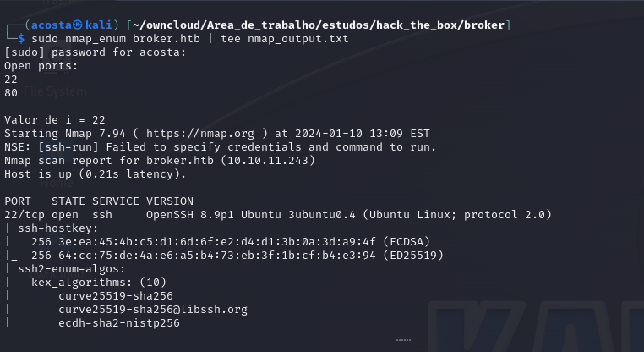
Task: Click port 80 in the open ports list
Action: pos(11,93)
